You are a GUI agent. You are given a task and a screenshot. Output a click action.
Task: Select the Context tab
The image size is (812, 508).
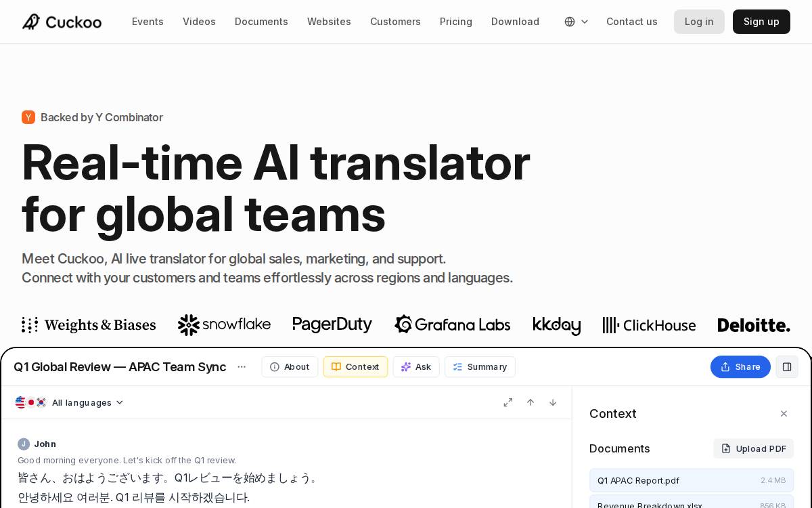[355, 366]
